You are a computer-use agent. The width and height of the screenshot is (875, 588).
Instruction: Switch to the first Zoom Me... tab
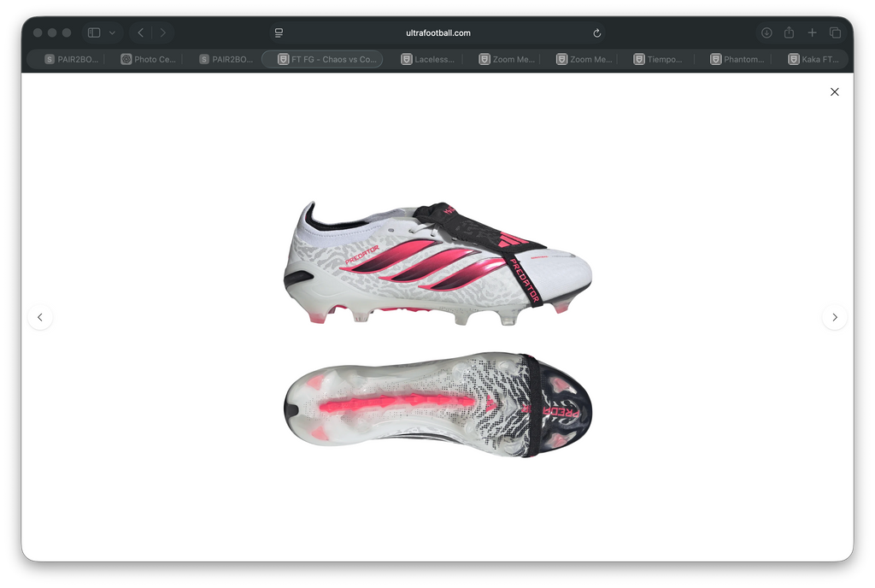tap(507, 59)
